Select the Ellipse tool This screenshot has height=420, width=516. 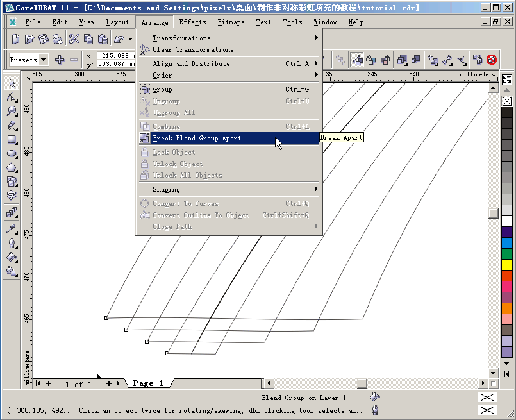pyautogui.click(x=12, y=154)
